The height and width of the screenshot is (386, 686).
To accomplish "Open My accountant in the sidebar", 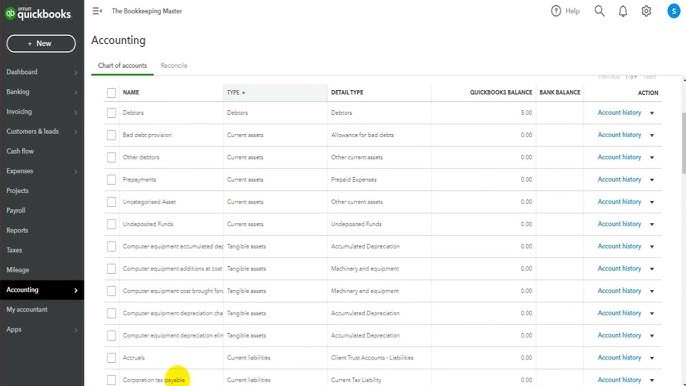I will point(27,309).
